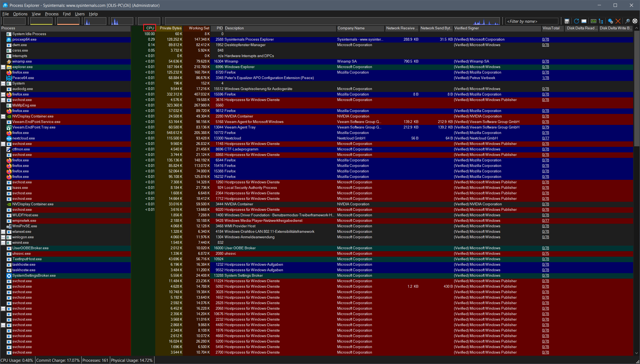Collapse the wininit.exe tree node
The width and height of the screenshot is (640, 364).
pyautogui.click(x=3, y=243)
